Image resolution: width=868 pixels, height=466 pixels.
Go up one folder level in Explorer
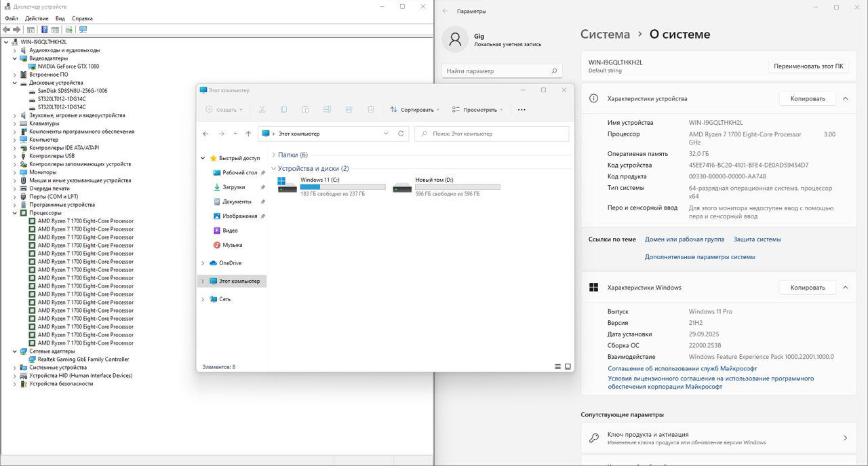tap(248, 134)
